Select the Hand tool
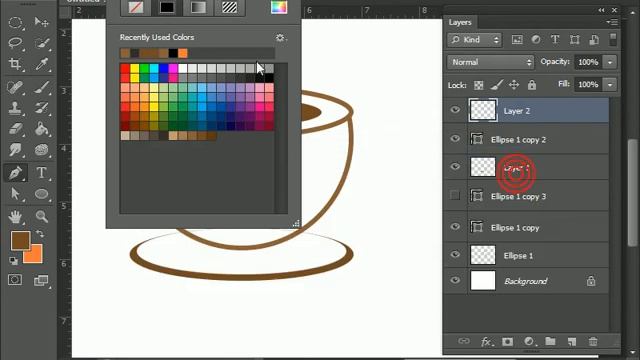This screenshot has height=360, width=640. coord(15,217)
